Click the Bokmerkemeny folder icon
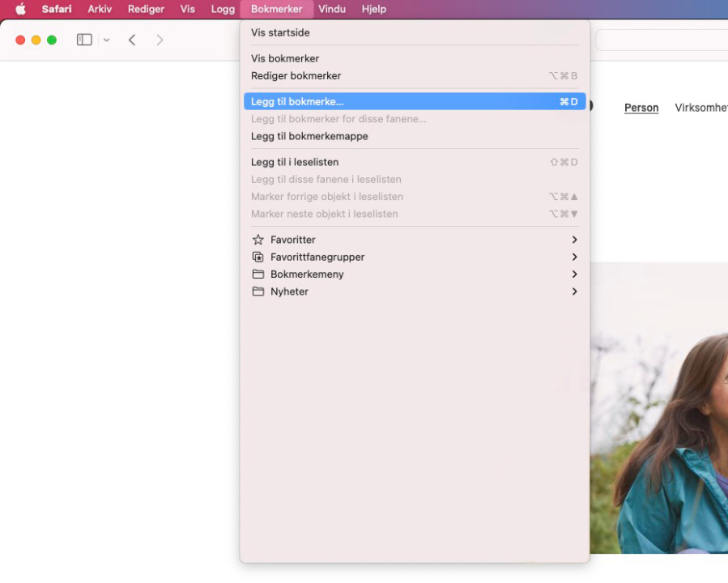 pos(258,274)
